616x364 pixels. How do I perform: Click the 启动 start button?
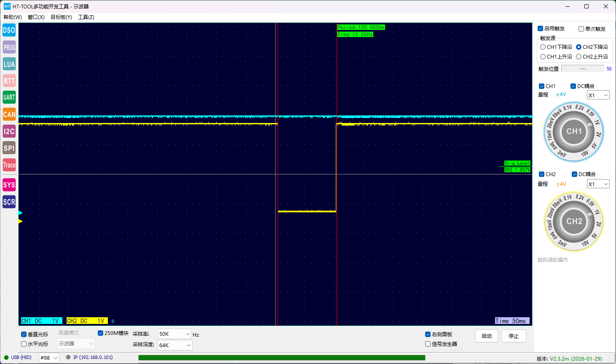pos(487,336)
